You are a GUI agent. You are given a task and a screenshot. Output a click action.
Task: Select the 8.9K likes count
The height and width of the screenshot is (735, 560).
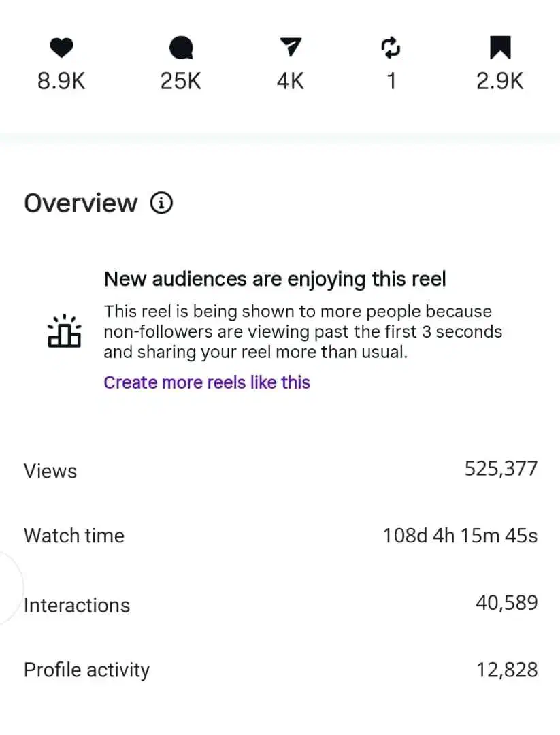(61, 81)
